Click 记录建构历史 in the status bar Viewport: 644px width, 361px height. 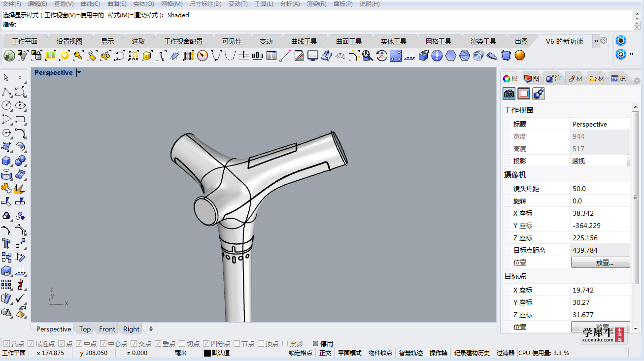(x=472, y=353)
